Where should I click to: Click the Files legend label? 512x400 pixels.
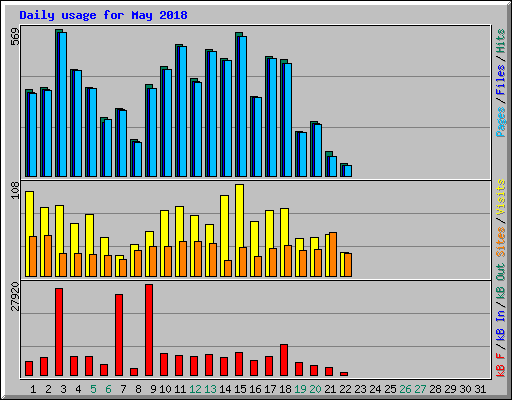click(501, 80)
